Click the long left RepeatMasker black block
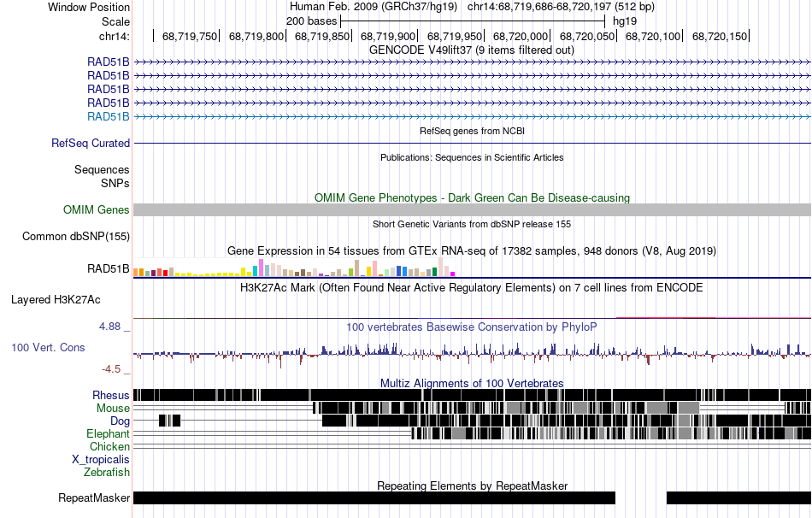The width and height of the screenshot is (812, 518). (x=374, y=497)
